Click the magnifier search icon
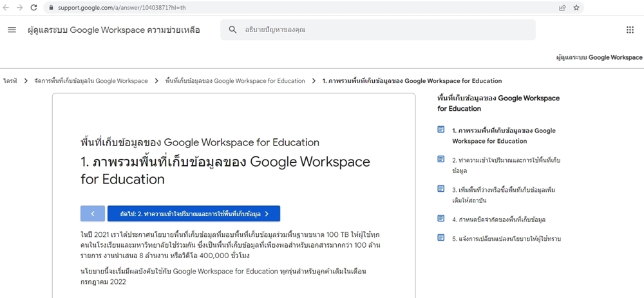 233,30
